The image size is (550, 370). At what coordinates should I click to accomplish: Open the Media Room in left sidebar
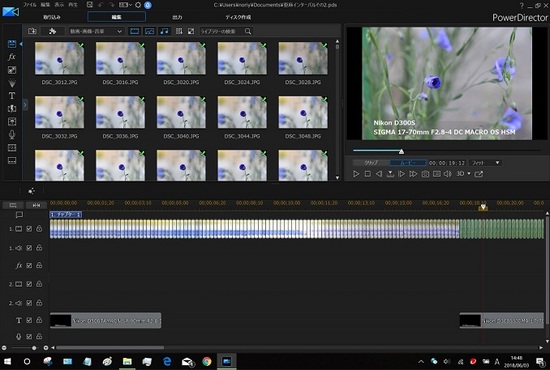(12, 44)
